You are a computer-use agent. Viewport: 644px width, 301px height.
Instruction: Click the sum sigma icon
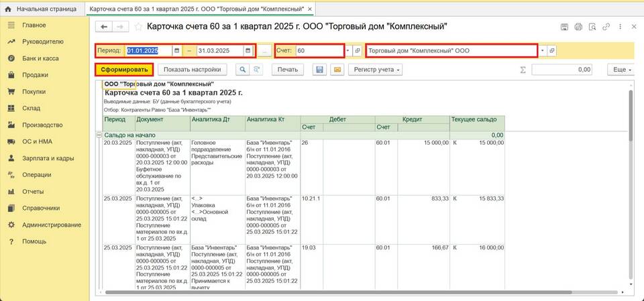pos(523,70)
